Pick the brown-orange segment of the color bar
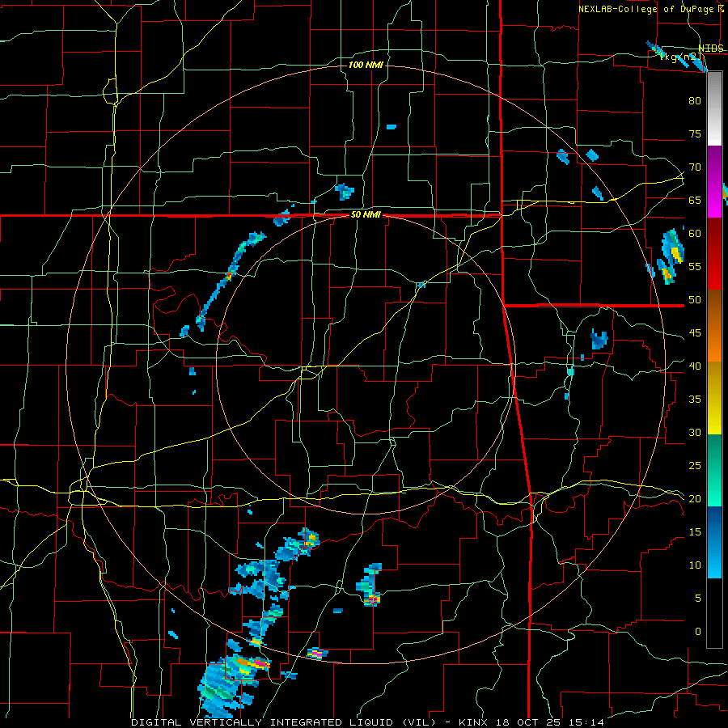The image size is (728, 728). pos(714,325)
